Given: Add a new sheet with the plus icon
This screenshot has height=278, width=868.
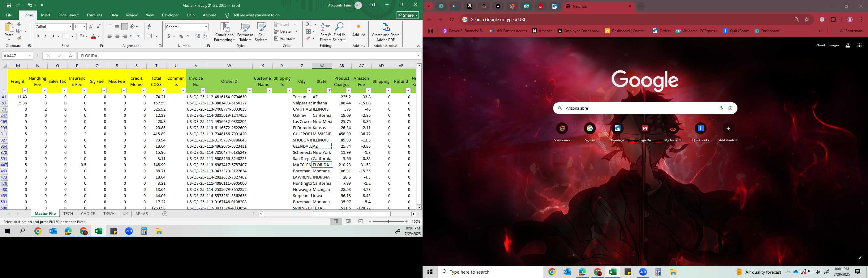Looking at the screenshot, I should point(165,214).
